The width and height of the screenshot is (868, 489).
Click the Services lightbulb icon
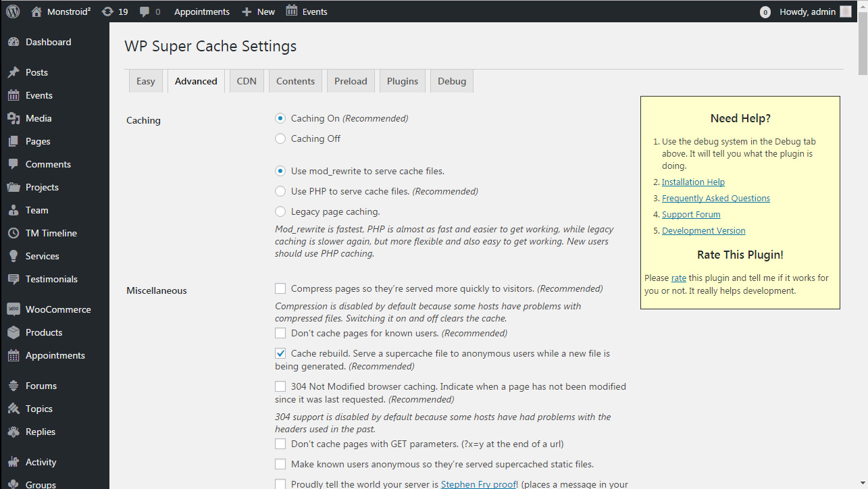coord(14,256)
